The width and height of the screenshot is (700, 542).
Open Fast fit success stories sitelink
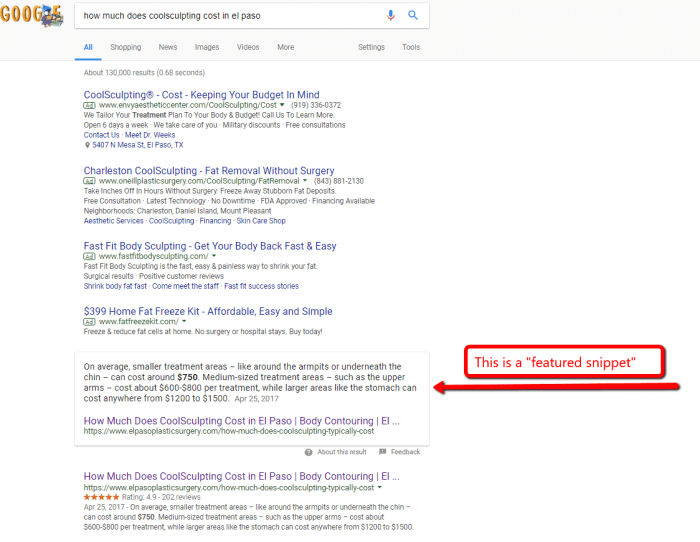[261, 286]
